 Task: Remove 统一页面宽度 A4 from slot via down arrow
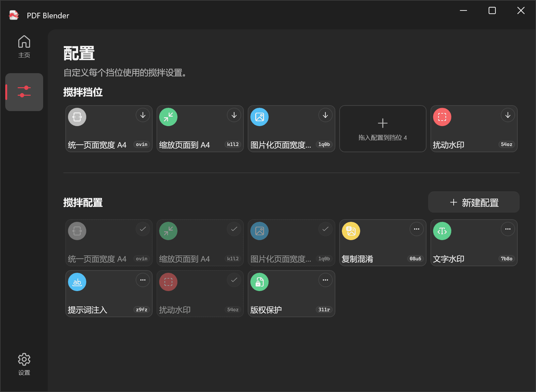143,115
